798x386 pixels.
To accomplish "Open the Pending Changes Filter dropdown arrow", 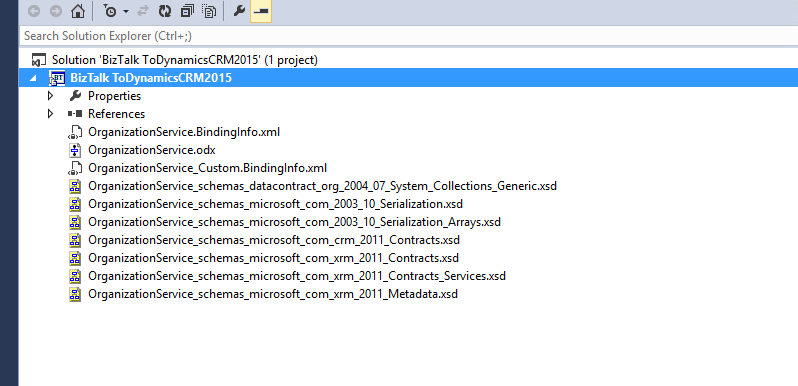I will (126, 12).
